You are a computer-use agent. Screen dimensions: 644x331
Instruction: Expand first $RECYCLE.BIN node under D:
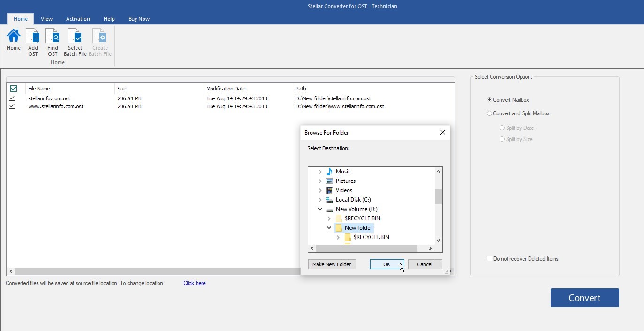(329, 218)
